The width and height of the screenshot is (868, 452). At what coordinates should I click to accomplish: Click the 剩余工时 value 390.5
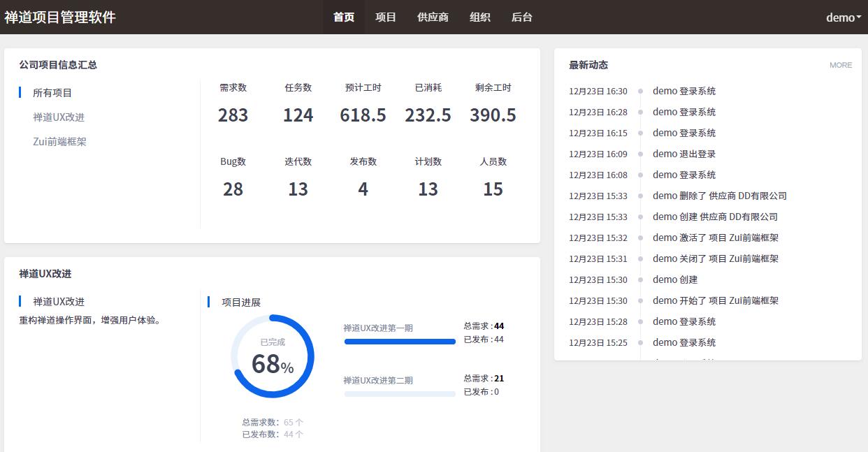tap(493, 115)
